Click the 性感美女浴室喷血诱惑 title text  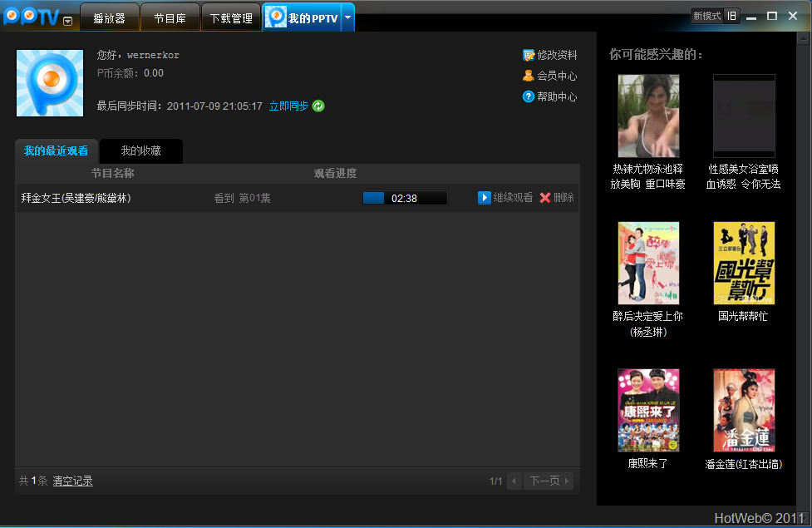pyautogui.click(x=744, y=176)
